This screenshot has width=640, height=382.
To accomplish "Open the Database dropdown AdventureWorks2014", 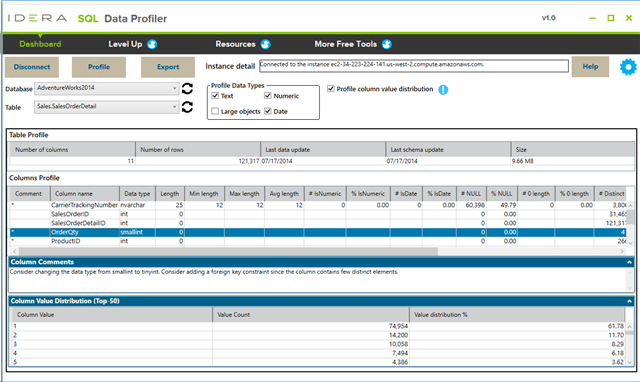I will 107,88.
